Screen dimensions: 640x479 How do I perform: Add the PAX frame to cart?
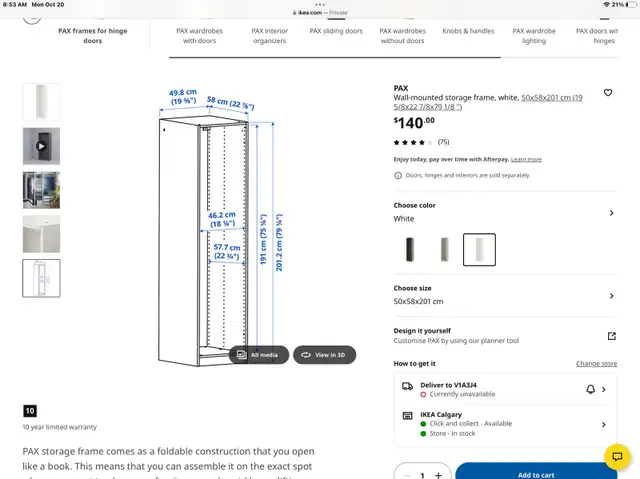click(536, 474)
